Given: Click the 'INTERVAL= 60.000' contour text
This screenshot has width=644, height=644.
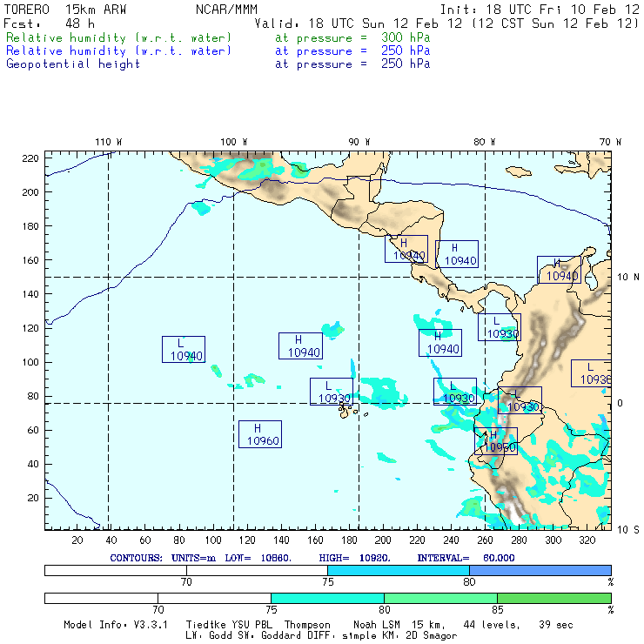Looking at the screenshot, I should [x=466, y=558].
